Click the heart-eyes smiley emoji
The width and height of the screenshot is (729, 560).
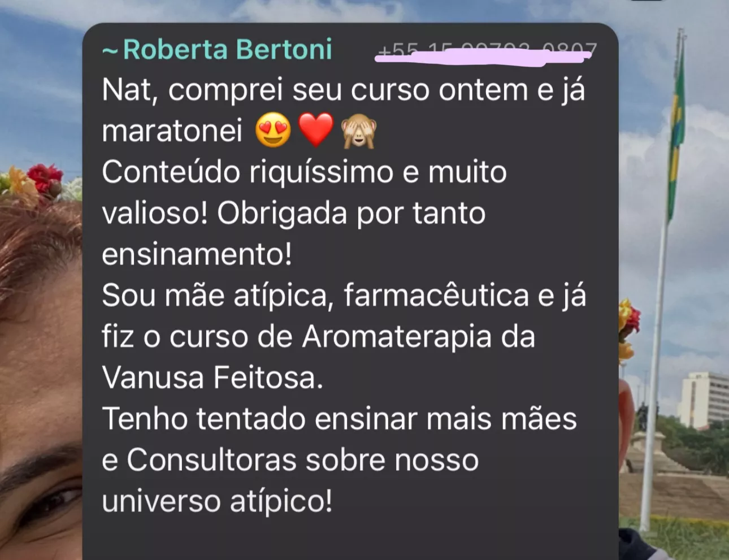[273, 130]
